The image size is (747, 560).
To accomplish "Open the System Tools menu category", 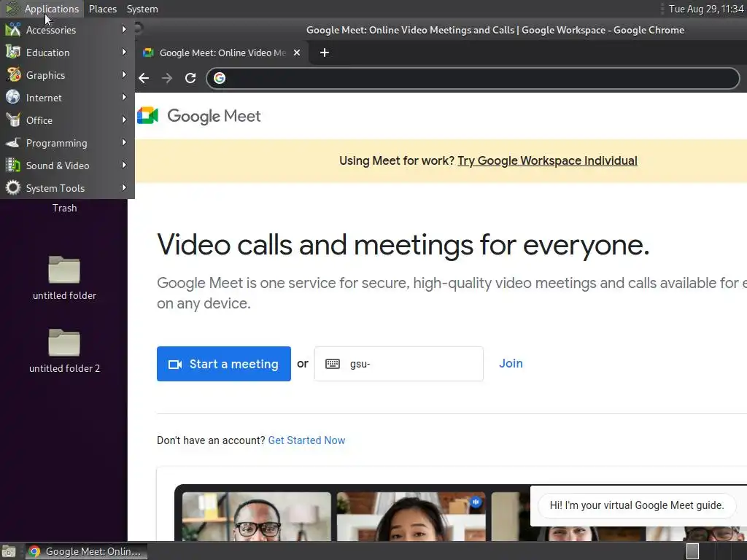I will pyautogui.click(x=67, y=188).
